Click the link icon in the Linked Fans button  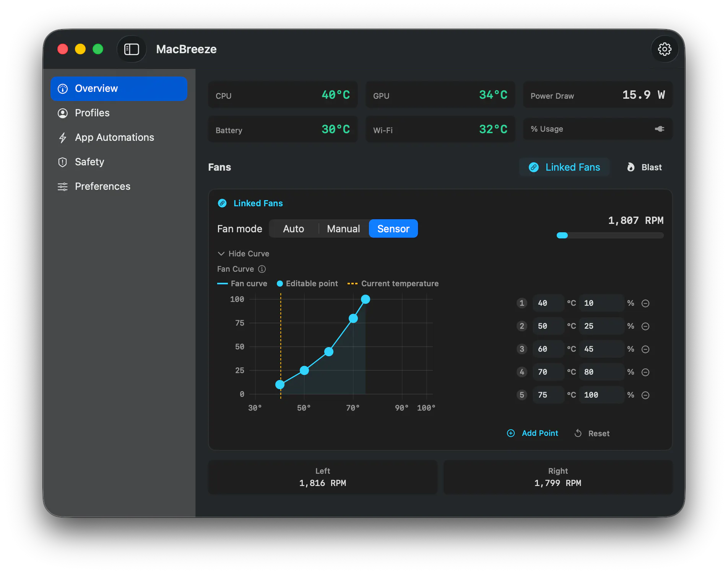(534, 167)
